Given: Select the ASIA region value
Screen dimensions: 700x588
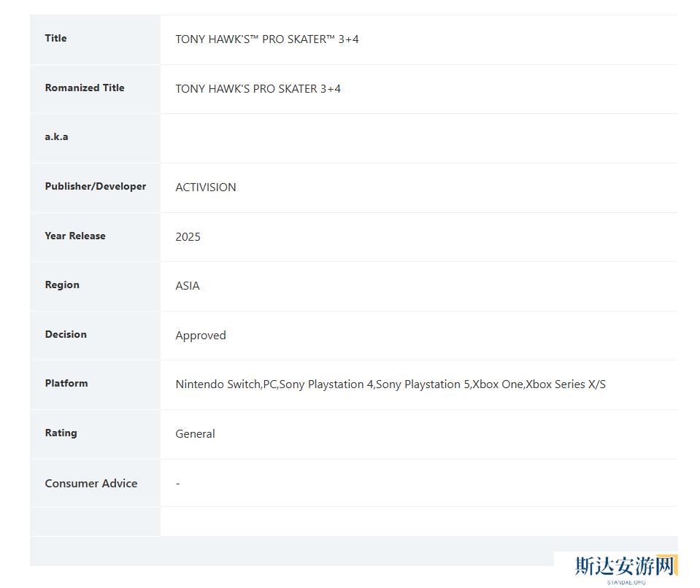Looking at the screenshot, I should (x=188, y=286).
